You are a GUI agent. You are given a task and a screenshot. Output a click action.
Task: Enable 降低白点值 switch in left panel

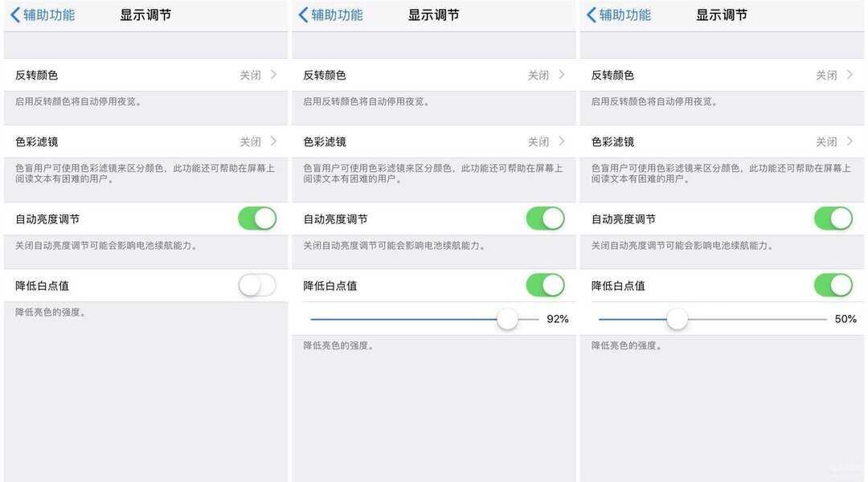pyautogui.click(x=257, y=285)
